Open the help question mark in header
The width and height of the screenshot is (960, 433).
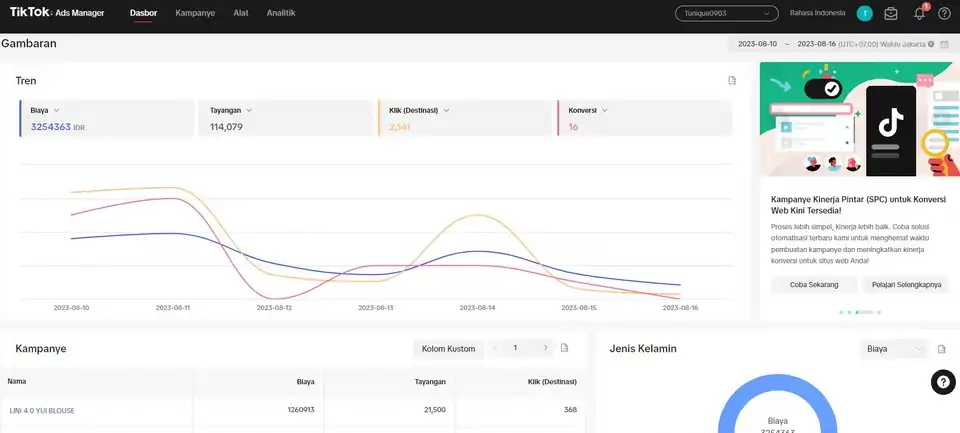point(945,13)
